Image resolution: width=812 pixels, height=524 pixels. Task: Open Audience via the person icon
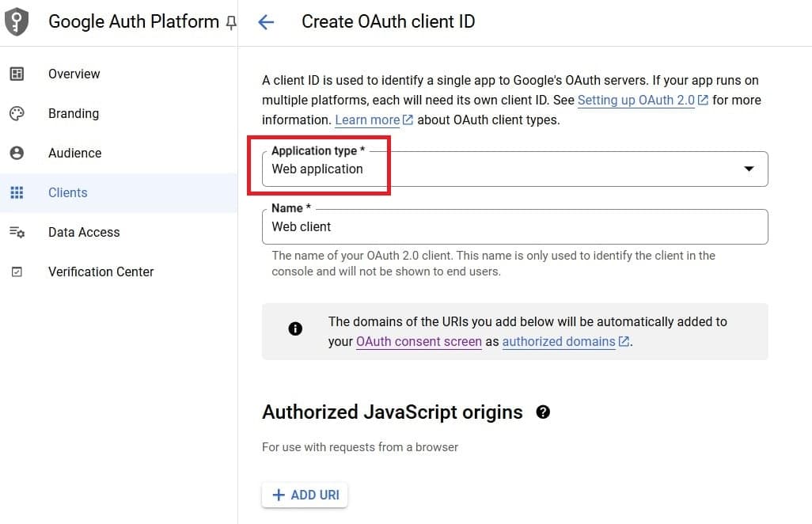pyautogui.click(x=17, y=153)
